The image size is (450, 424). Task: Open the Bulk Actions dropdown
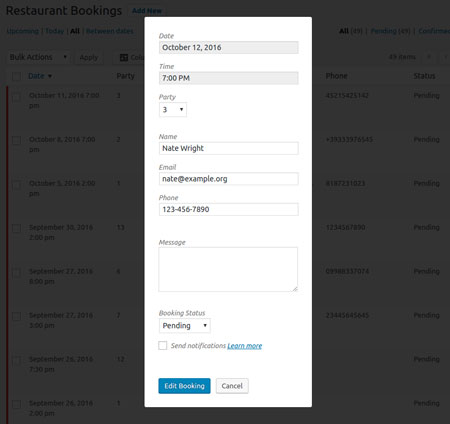coord(38,57)
